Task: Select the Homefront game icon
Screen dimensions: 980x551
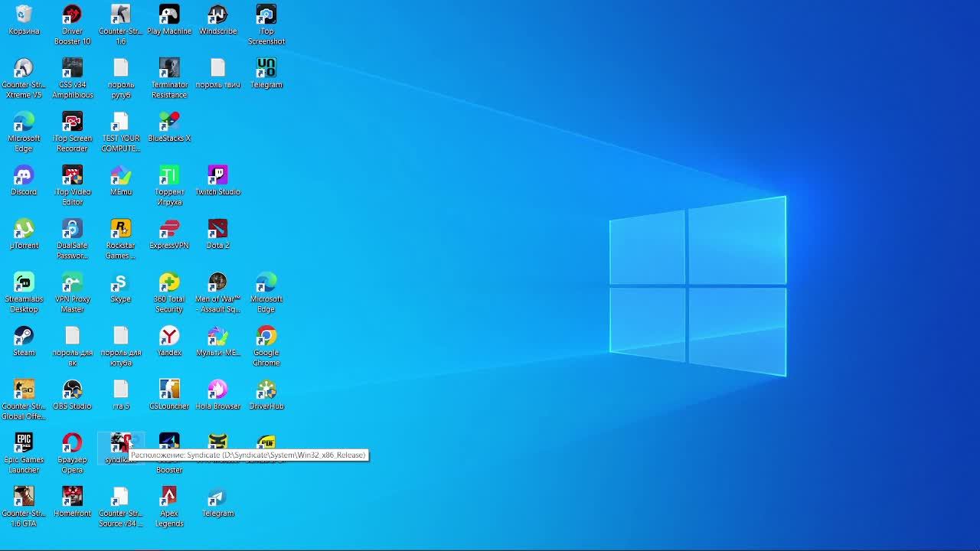Action: pos(72,503)
